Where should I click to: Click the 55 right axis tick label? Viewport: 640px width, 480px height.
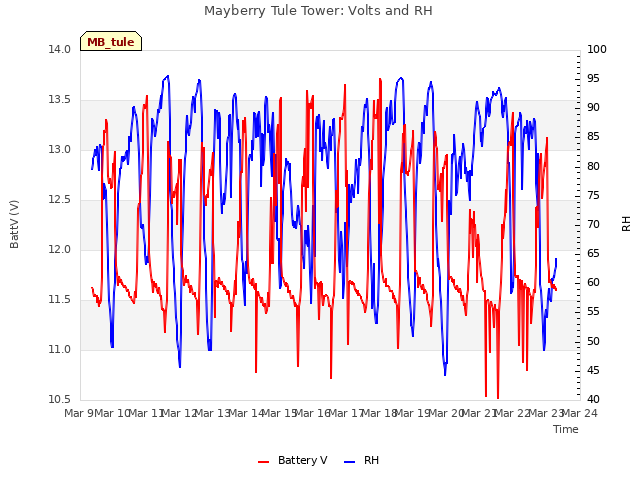pos(593,312)
